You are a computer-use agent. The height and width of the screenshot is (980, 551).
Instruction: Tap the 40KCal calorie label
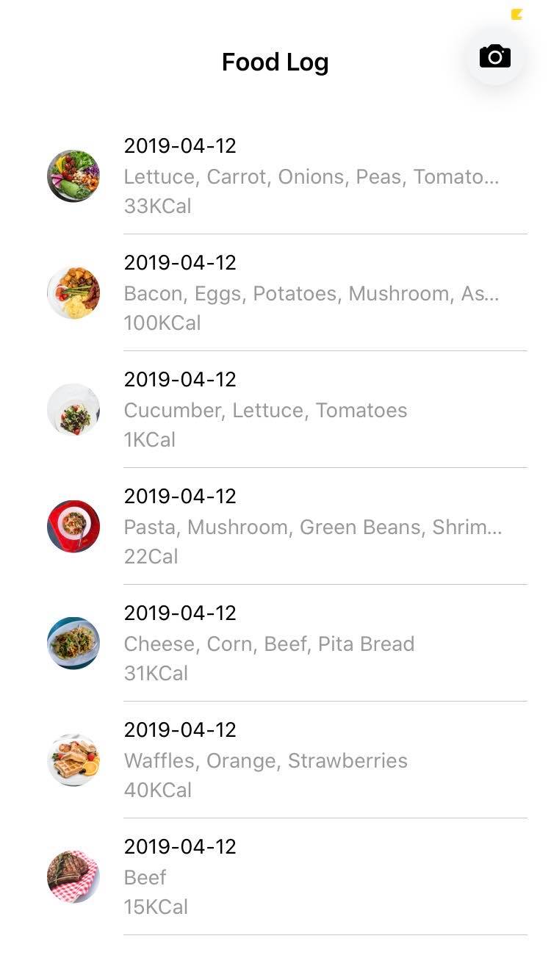coord(158,790)
